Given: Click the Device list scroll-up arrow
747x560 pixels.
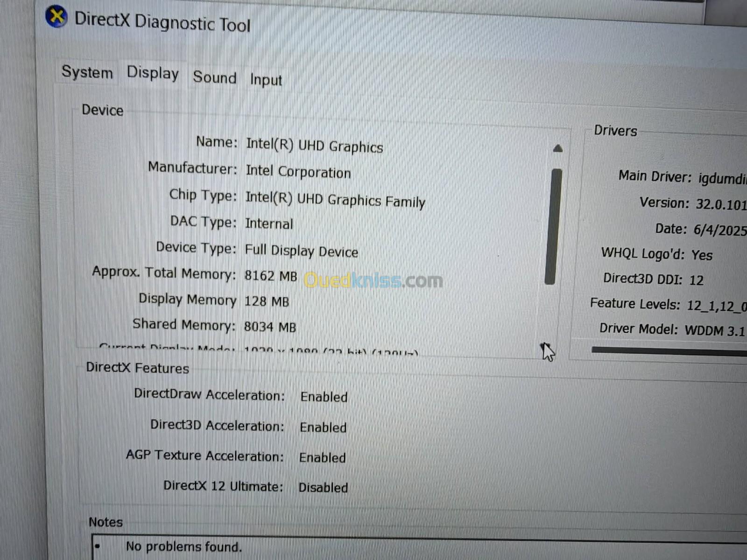Looking at the screenshot, I should click(x=557, y=149).
